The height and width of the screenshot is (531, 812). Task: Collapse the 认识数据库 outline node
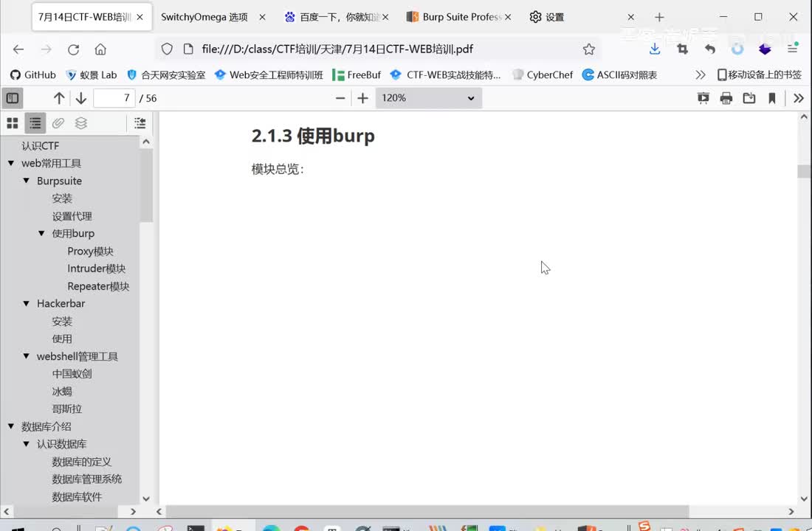tap(27, 444)
